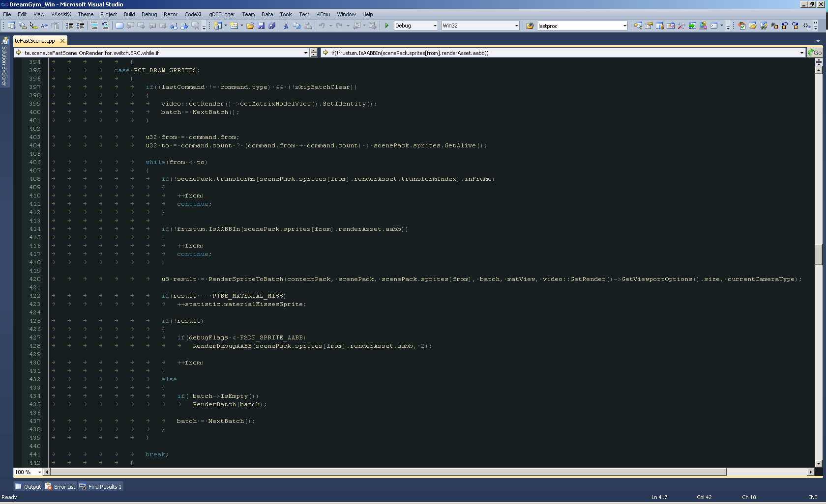Image resolution: width=828 pixels, height=504 pixels.
Task: Open the VAssistX menu
Action: pos(61,14)
